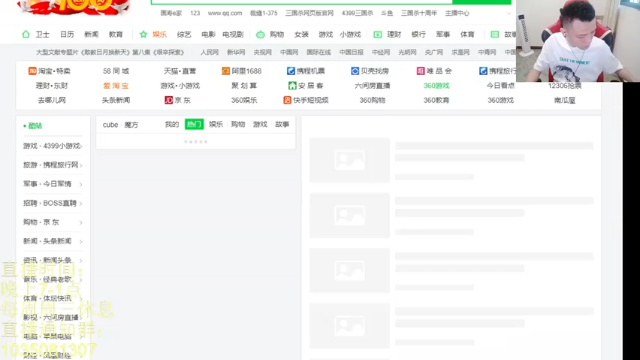Switch to the 游戏 tab in cube 魔方
The image size is (640, 360).
point(260,124)
